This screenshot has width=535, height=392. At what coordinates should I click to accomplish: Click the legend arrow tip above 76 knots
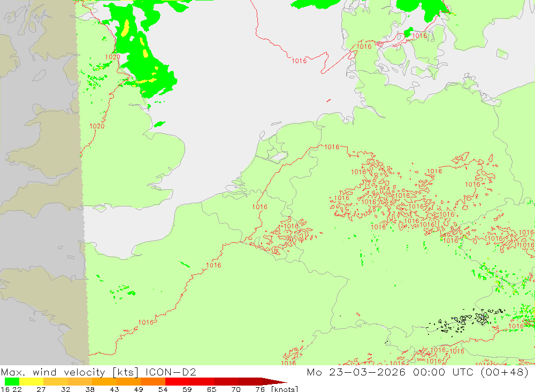tap(275, 381)
